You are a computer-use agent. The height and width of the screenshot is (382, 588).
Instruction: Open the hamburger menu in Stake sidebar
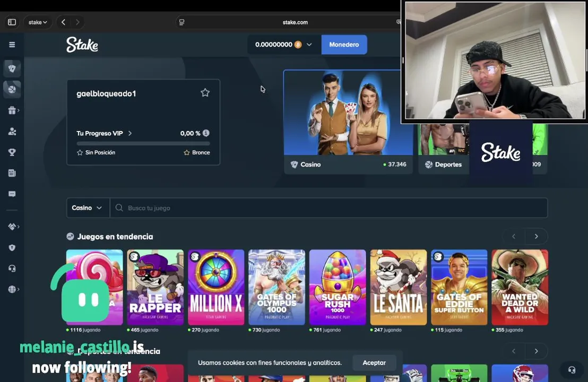click(x=12, y=45)
